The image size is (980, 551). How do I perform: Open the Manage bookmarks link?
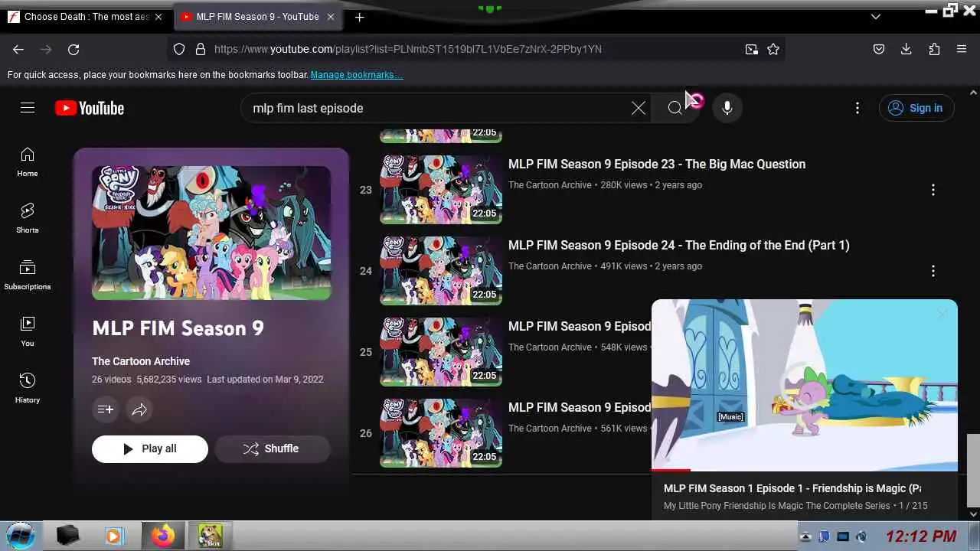point(357,75)
